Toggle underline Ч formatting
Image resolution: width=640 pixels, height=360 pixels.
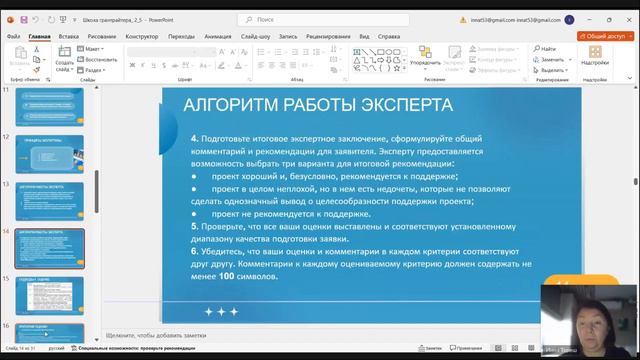coord(153,65)
